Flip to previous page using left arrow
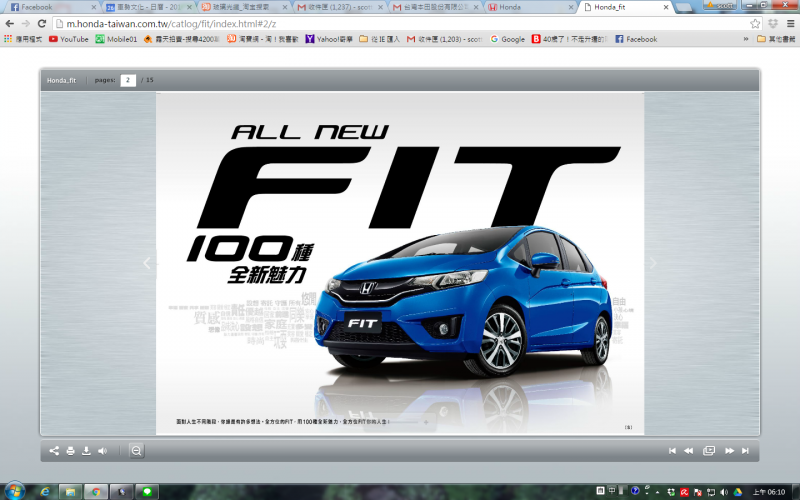 coord(147,263)
